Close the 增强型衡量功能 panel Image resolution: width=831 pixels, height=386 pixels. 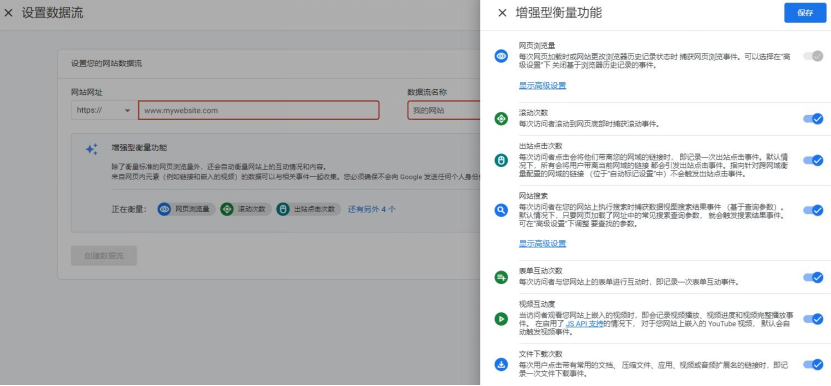tap(502, 13)
